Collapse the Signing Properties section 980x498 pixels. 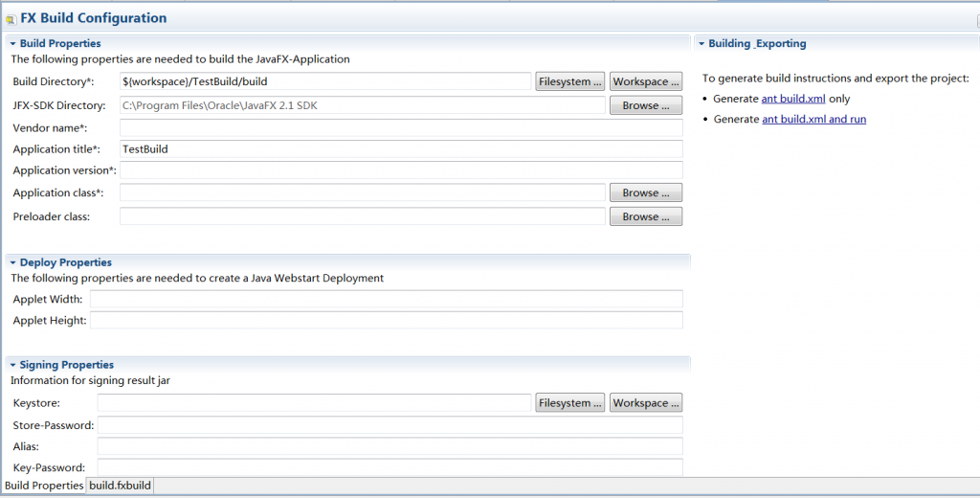pos(13,365)
